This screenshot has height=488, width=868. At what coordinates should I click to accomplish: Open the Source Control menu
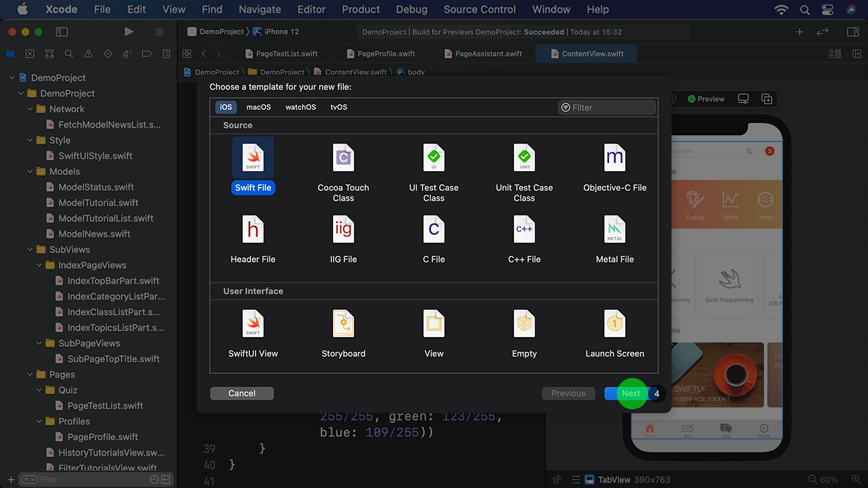[x=480, y=9]
